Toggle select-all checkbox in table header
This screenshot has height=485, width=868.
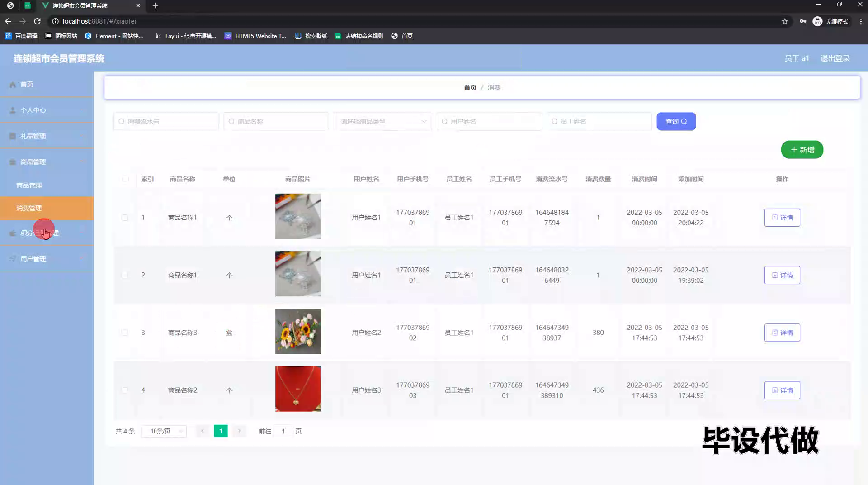[125, 179]
